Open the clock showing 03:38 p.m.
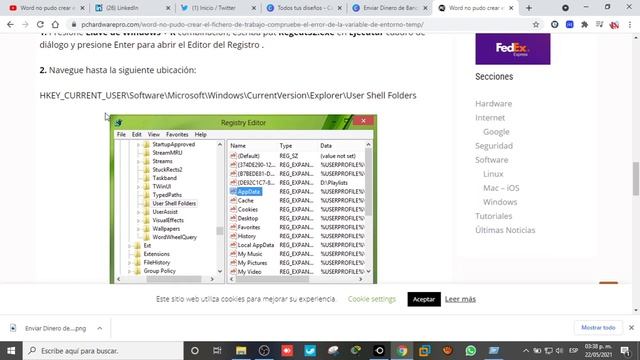 click(x=598, y=351)
